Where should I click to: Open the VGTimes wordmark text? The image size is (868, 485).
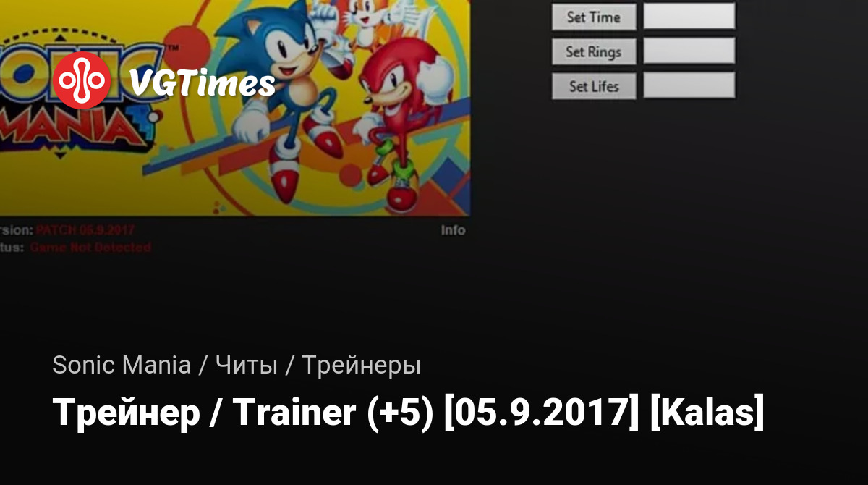(x=203, y=84)
